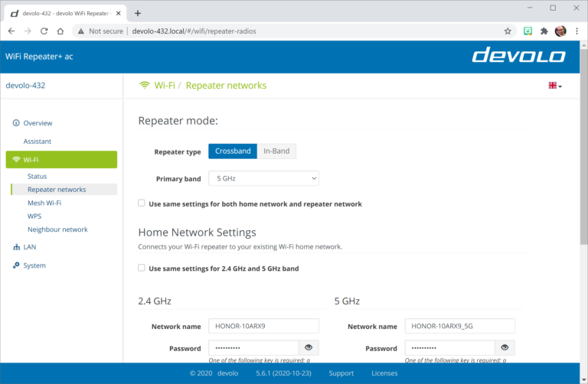Image resolution: width=588 pixels, height=384 pixels.
Task: Open Repeater networks submenu item
Action: pyautogui.click(x=64, y=190)
